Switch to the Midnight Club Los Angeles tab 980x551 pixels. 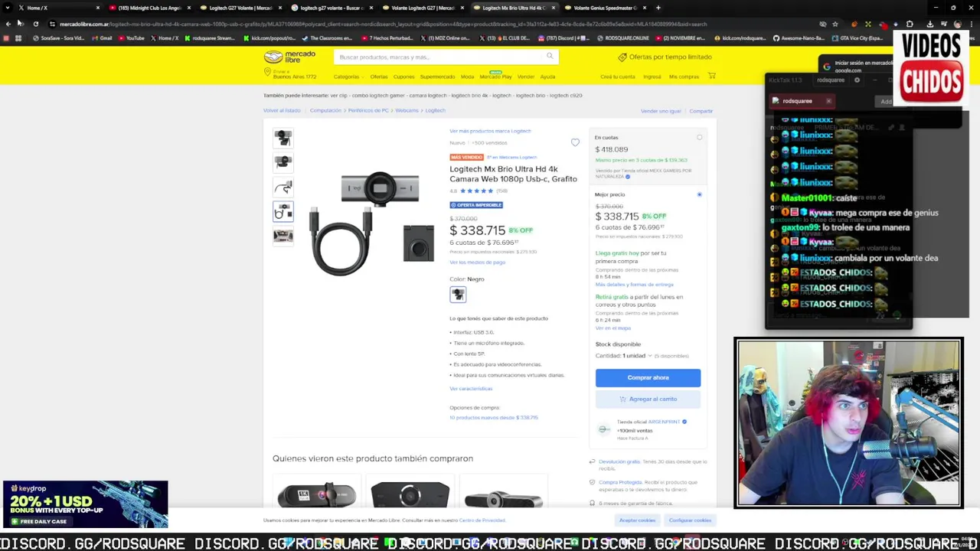(x=149, y=8)
